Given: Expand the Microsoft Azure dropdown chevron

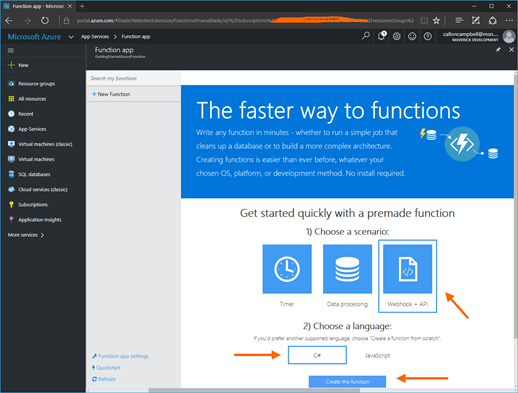Looking at the screenshot, I should [71, 37].
